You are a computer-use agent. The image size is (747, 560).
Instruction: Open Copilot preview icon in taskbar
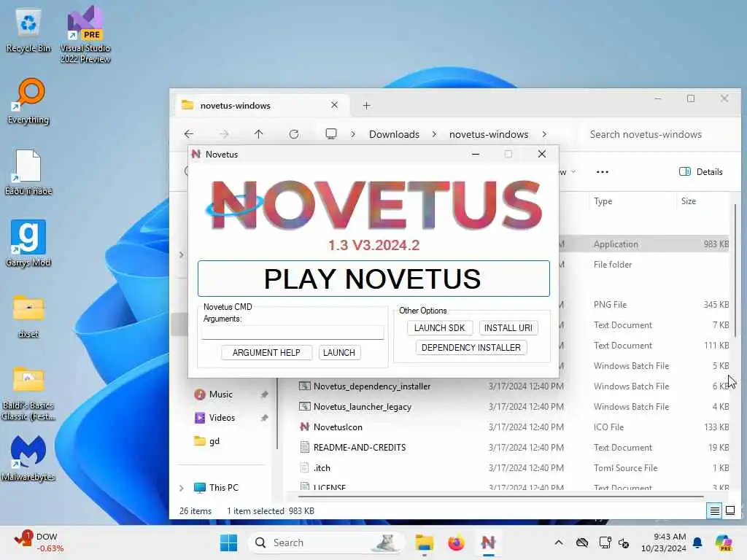[724, 542]
